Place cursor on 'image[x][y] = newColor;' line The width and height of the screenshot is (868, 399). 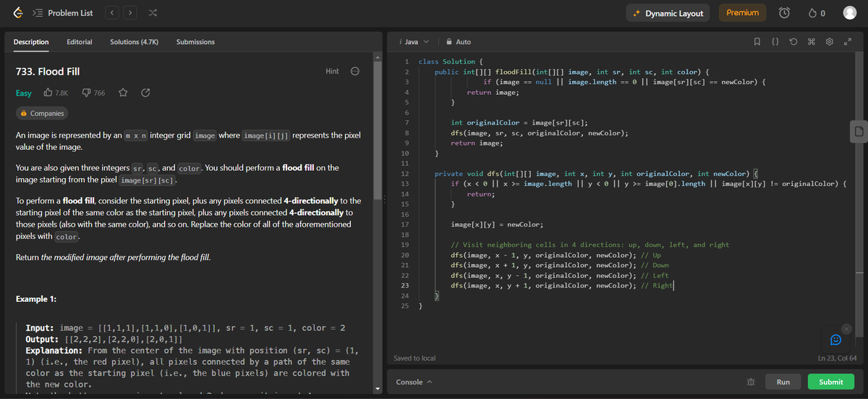[x=497, y=224]
